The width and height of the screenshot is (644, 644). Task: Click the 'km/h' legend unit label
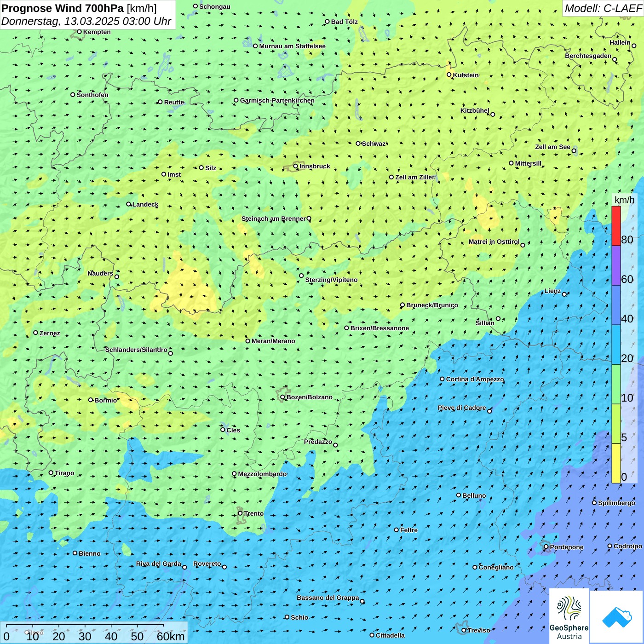pos(624,200)
